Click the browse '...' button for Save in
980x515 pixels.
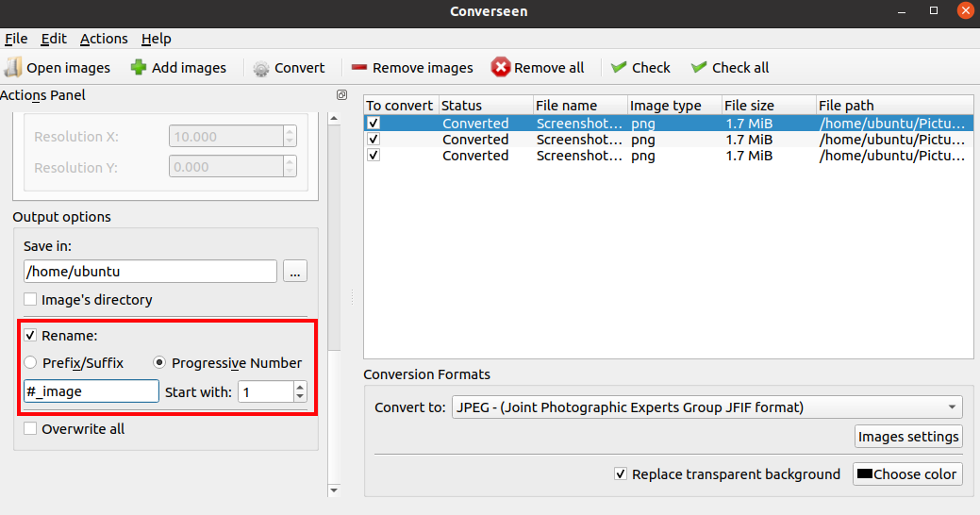coord(295,272)
